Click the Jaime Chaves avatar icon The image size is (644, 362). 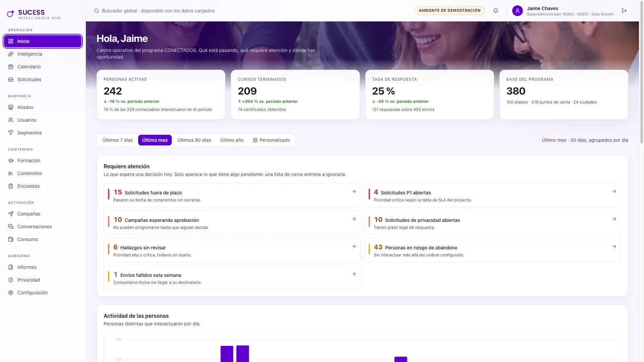(x=518, y=11)
